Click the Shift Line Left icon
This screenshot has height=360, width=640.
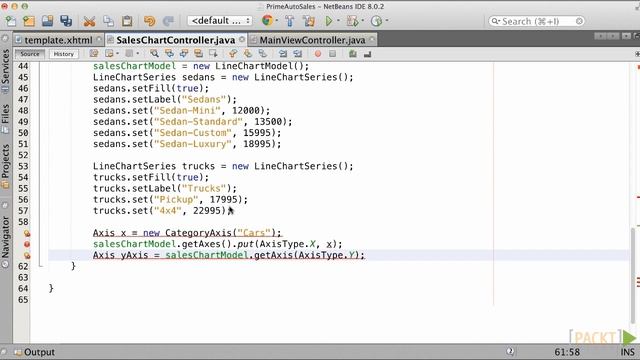283,53
